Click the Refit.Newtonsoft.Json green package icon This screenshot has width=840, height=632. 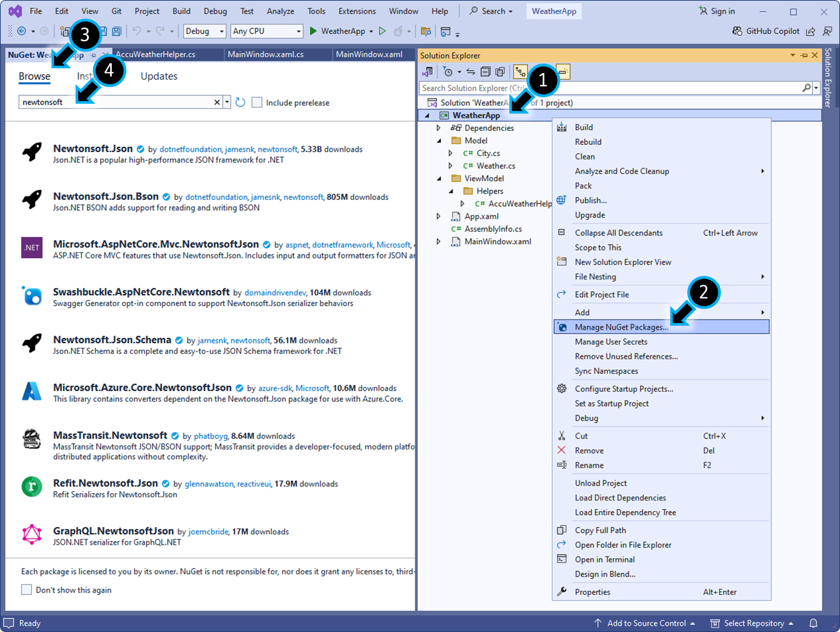(32, 486)
